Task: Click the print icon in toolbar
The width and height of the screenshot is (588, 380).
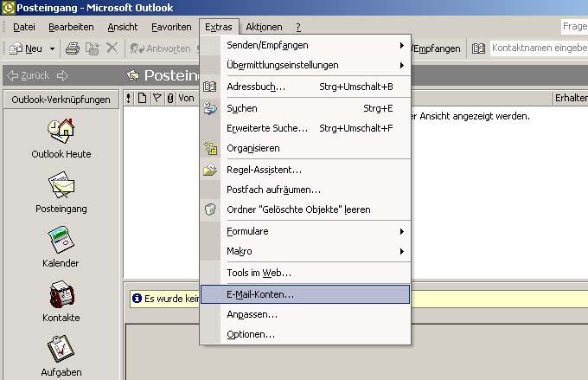Action: pos(73,48)
